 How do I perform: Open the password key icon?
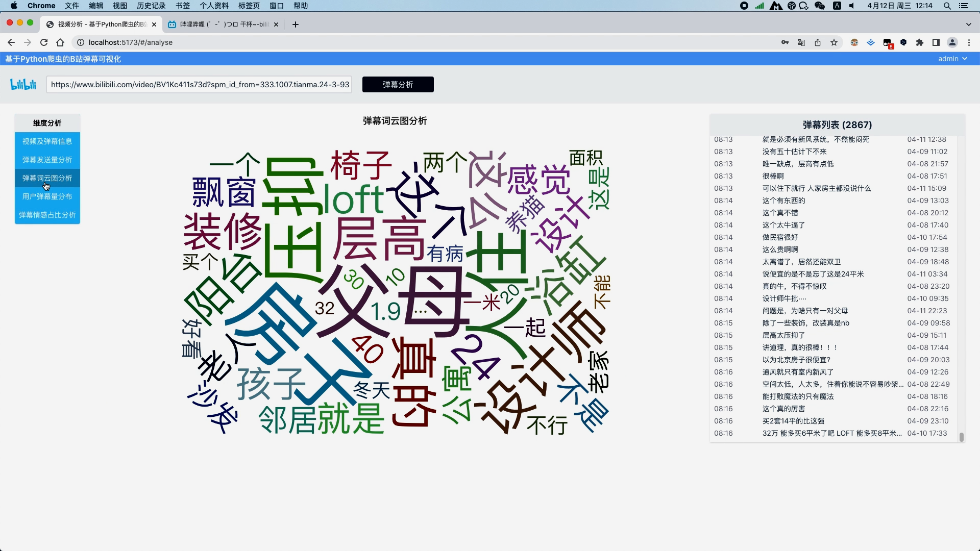(785, 42)
